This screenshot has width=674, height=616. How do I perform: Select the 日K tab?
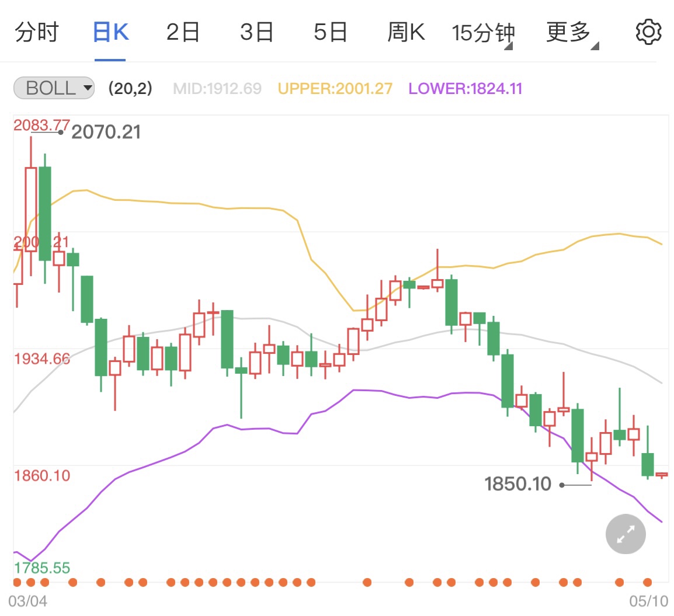click(110, 32)
